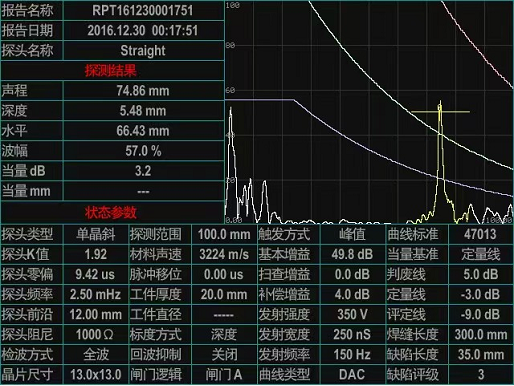Viewport: 514px width, 386px height.
Task: Select the echo suppression 关闭 setting
Action: [x=224, y=355]
